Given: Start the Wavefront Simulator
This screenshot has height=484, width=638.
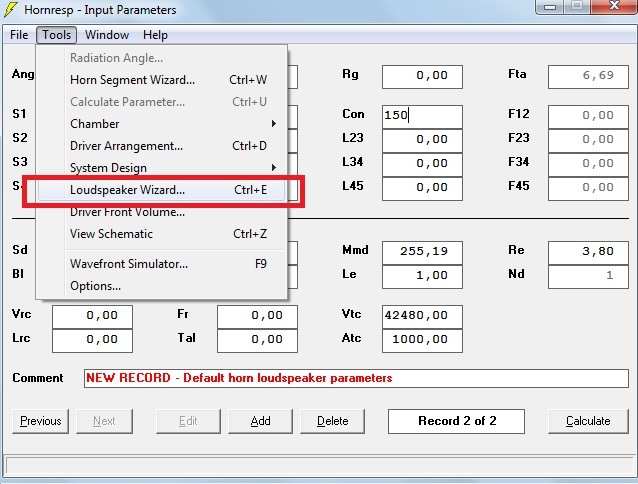Looking at the screenshot, I should click(163, 264).
